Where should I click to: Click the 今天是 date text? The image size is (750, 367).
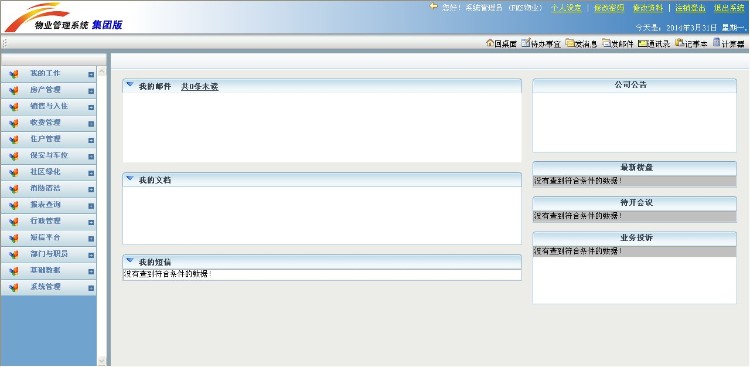pyautogui.click(x=690, y=28)
